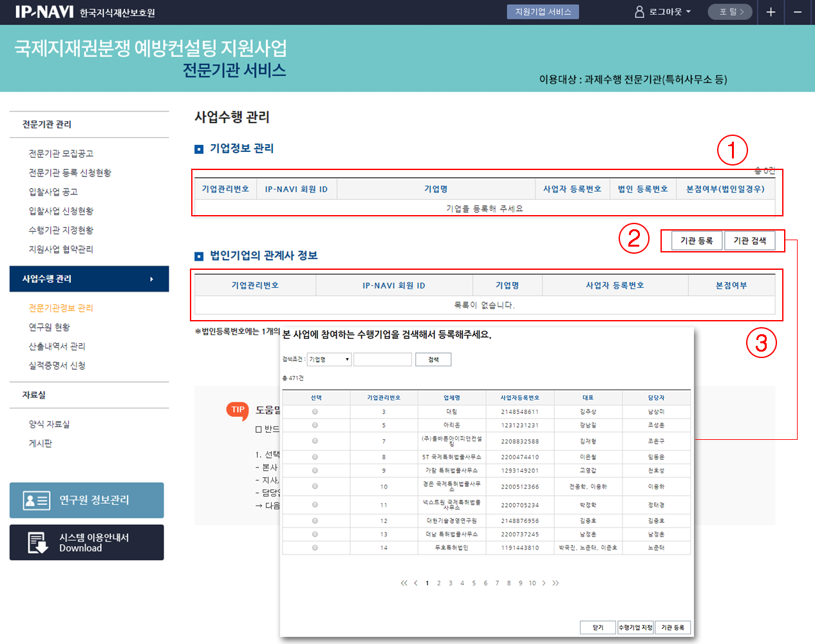
Task: Go to page 5 in pagination
Action: pyautogui.click(x=474, y=583)
